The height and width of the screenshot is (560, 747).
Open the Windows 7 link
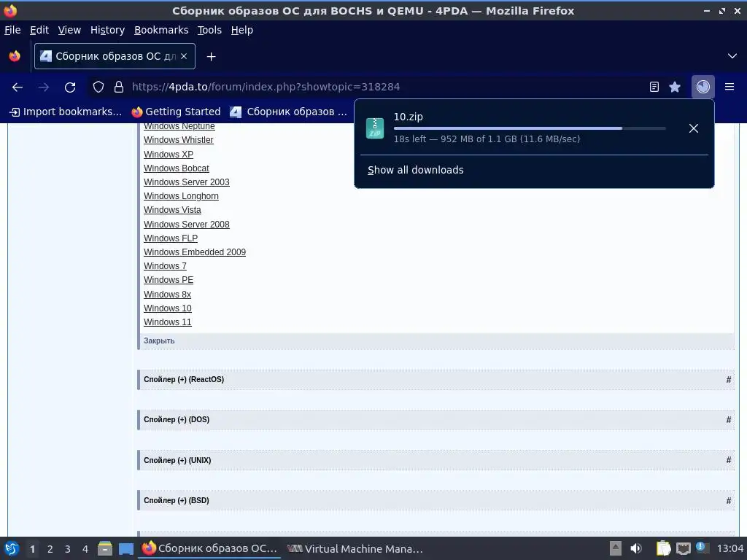166,265
